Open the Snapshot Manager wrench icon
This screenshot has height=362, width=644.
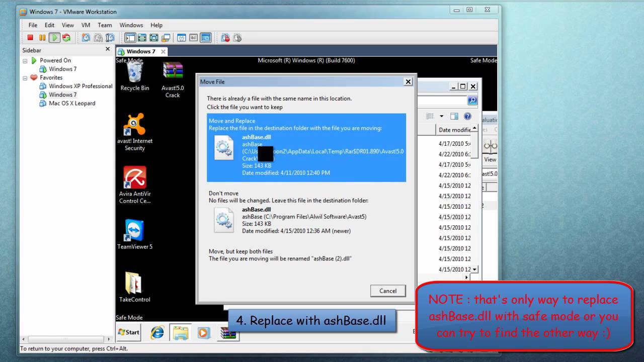[x=110, y=38]
